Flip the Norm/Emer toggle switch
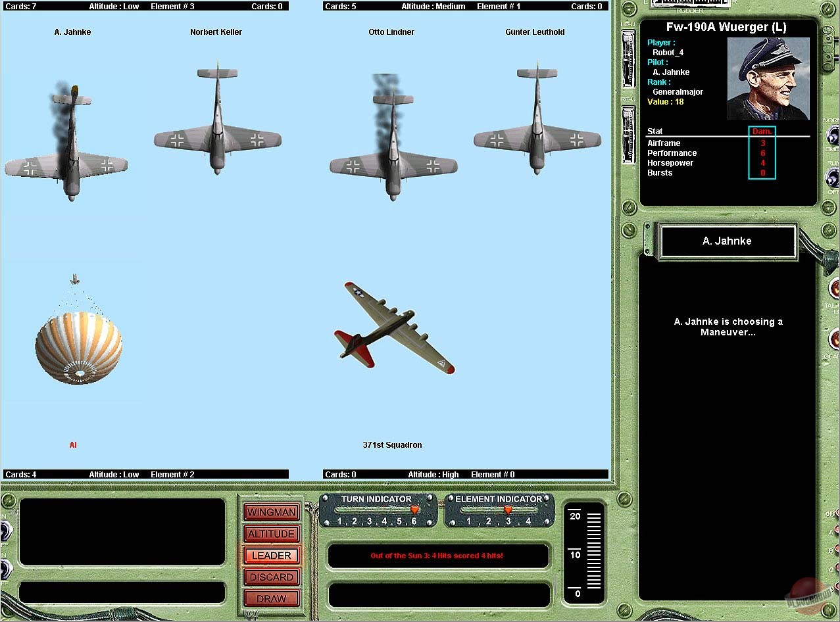 point(833,136)
